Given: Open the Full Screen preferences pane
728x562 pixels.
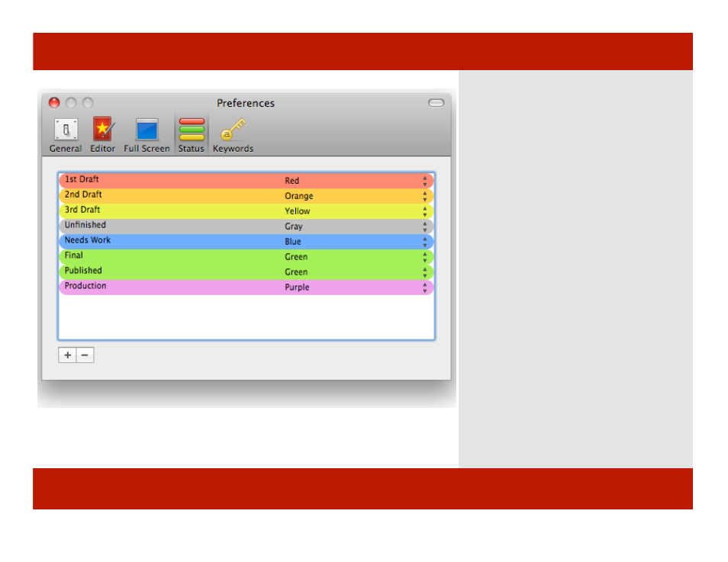Looking at the screenshot, I should [147, 134].
